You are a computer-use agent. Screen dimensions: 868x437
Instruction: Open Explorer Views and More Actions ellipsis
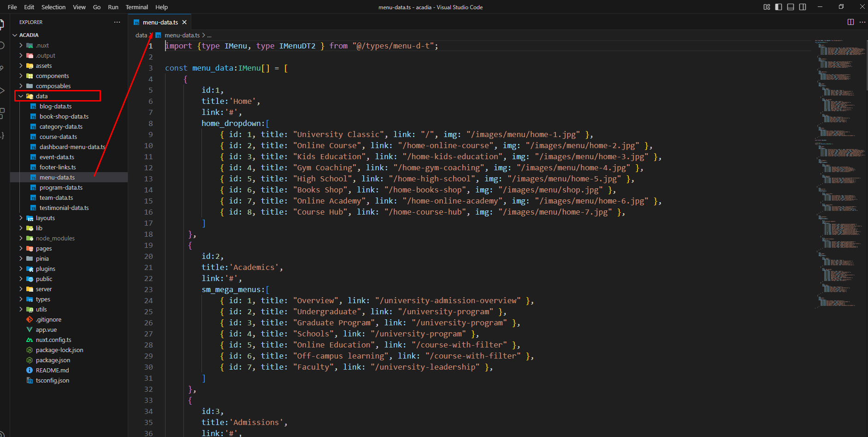click(x=117, y=22)
